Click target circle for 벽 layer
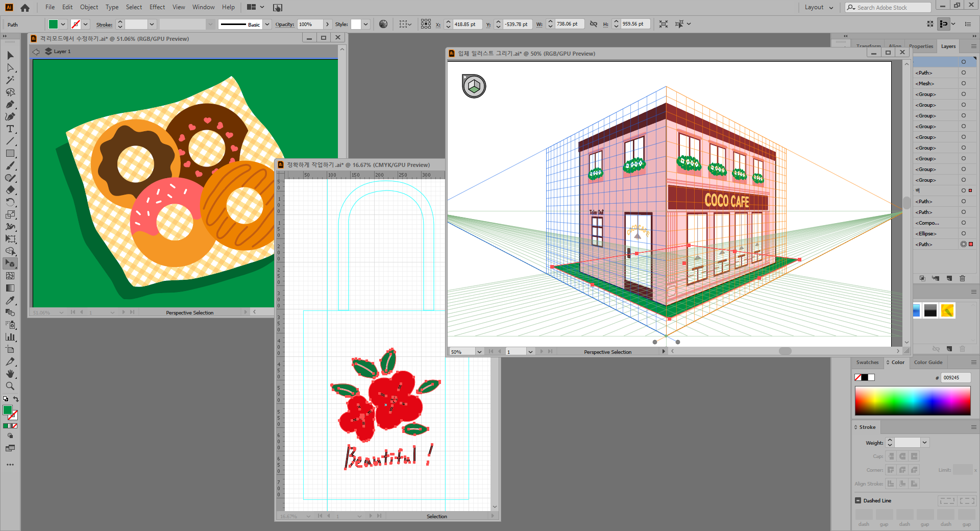Viewport: 980px width, 531px height. tap(963, 190)
